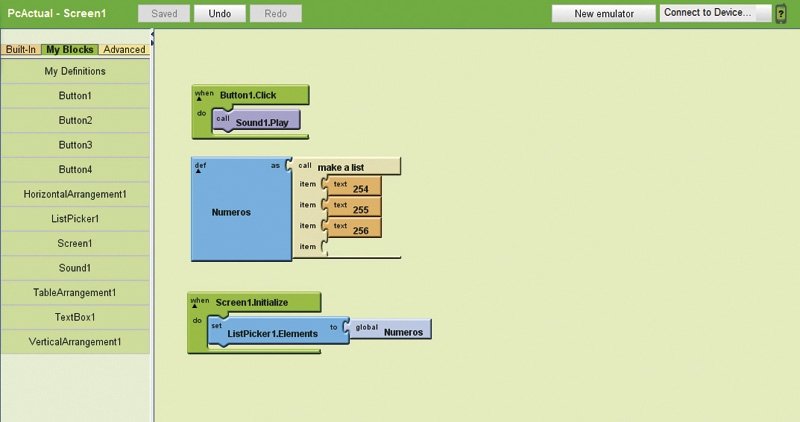This screenshot has height=422, width=800.
Task: Click the PcActual - Screen1 title
Action: (57, 13)
